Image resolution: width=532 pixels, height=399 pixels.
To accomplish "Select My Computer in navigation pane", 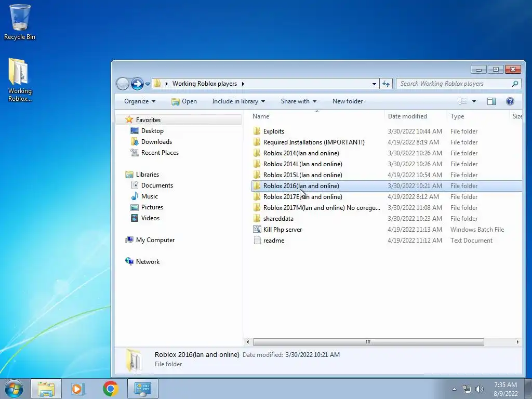I will pos(155,240).
